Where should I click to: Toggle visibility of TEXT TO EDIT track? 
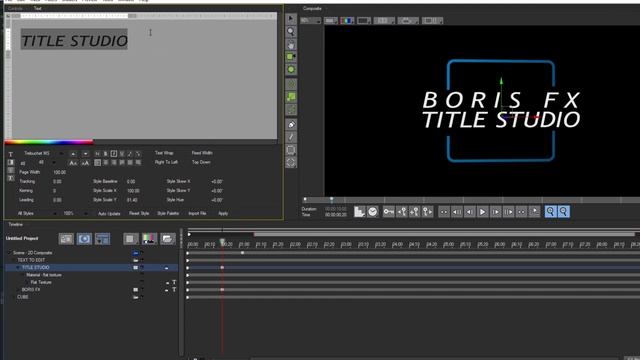(136, 260)
